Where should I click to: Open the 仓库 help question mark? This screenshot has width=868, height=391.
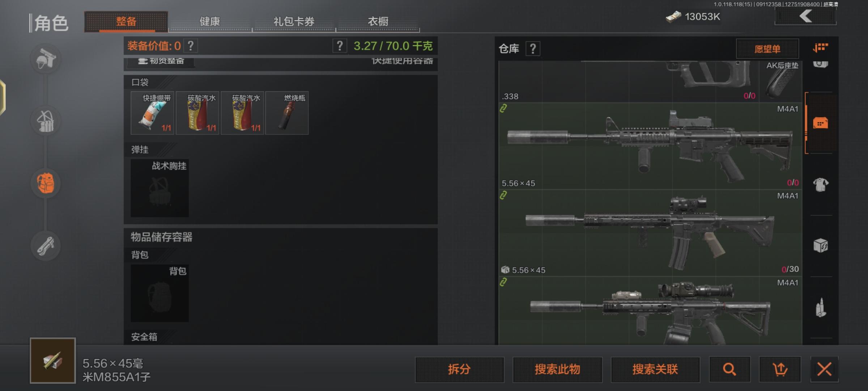(x=533, y=49)
